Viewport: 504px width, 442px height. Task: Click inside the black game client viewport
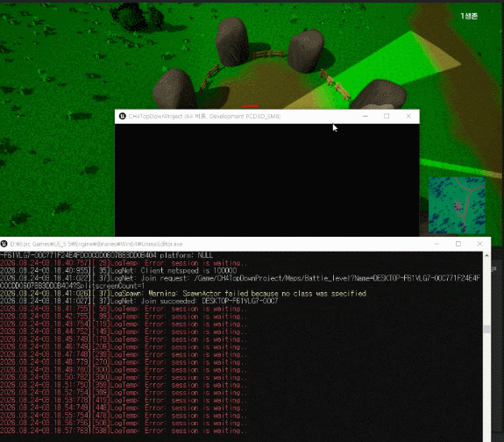tap(266, 180)
